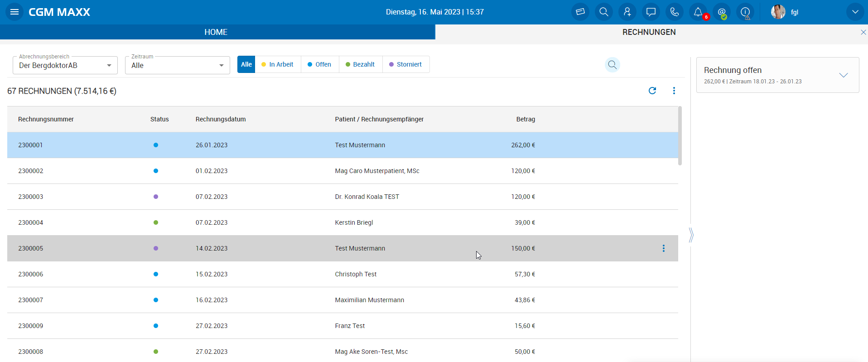Image resolution: width=868 pixels, height=362 pixels.
Task: Filter invoices by In Arbeit
Action: coord(278,64)
